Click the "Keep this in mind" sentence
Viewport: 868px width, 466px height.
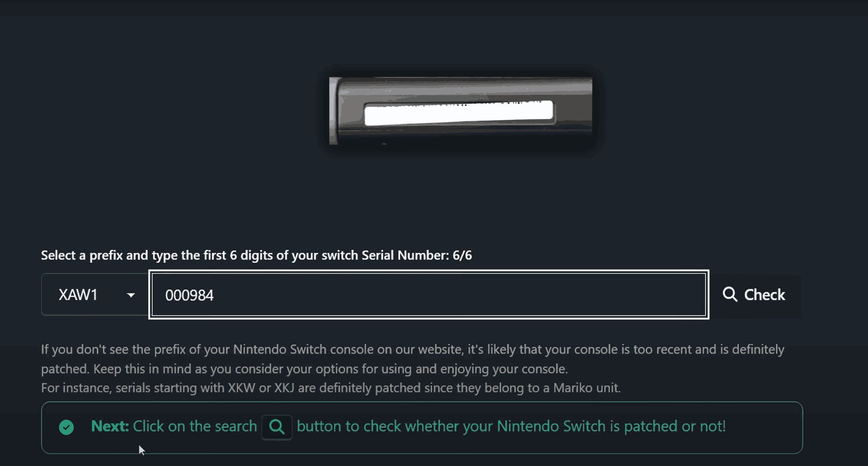point(330,369)
